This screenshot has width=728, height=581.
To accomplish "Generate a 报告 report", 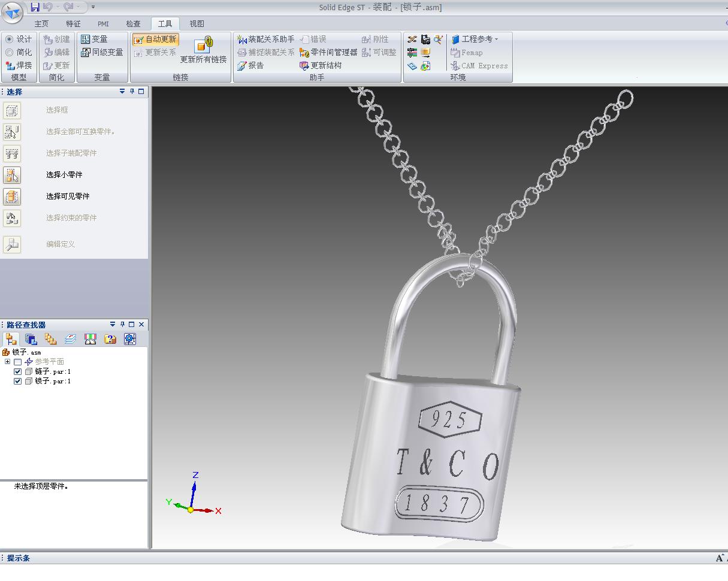I will (250, 65).
